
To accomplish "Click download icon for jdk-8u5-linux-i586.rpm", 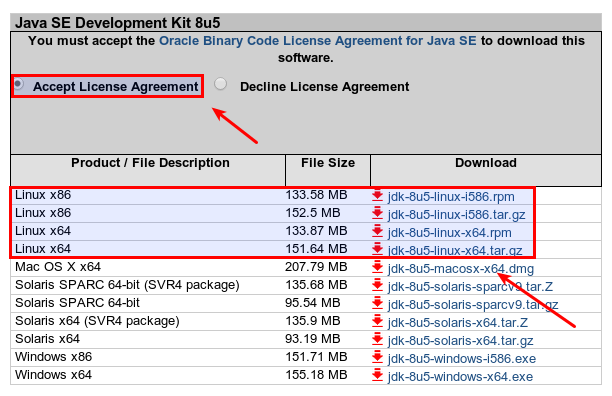I will click(377, 195).
